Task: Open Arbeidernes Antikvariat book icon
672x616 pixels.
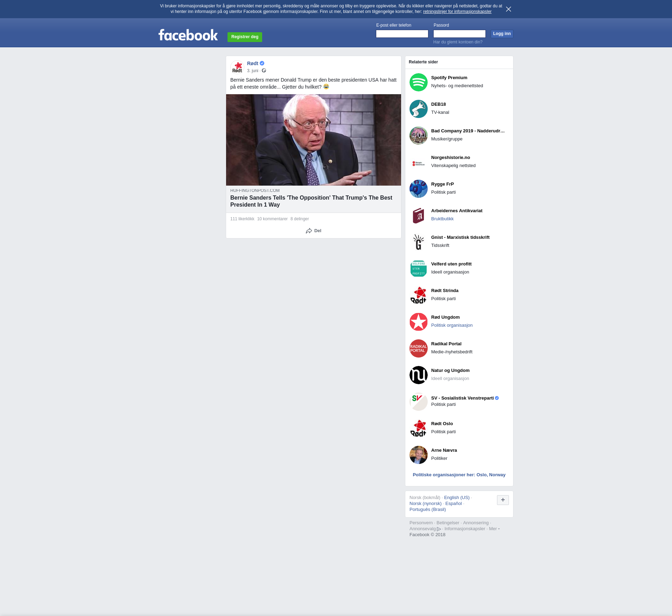Action: (x=418, y=215)
